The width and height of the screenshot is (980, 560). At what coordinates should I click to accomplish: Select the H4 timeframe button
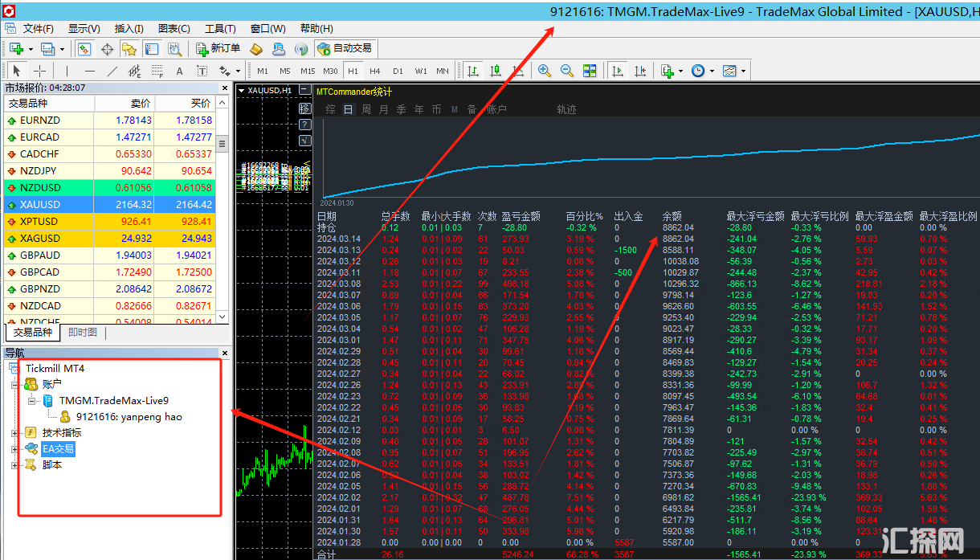pyautogui.click(x=375, y=71)
